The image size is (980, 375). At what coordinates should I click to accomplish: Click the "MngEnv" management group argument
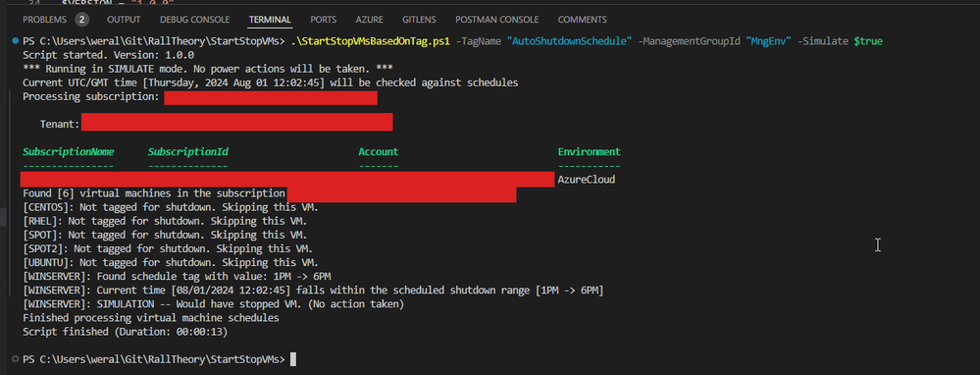point(769,41)
